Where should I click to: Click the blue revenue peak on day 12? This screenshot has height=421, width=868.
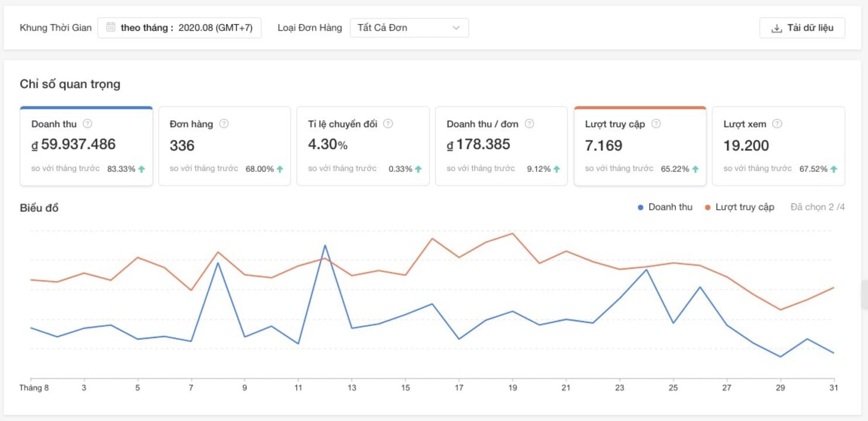(x=325, y=246)
